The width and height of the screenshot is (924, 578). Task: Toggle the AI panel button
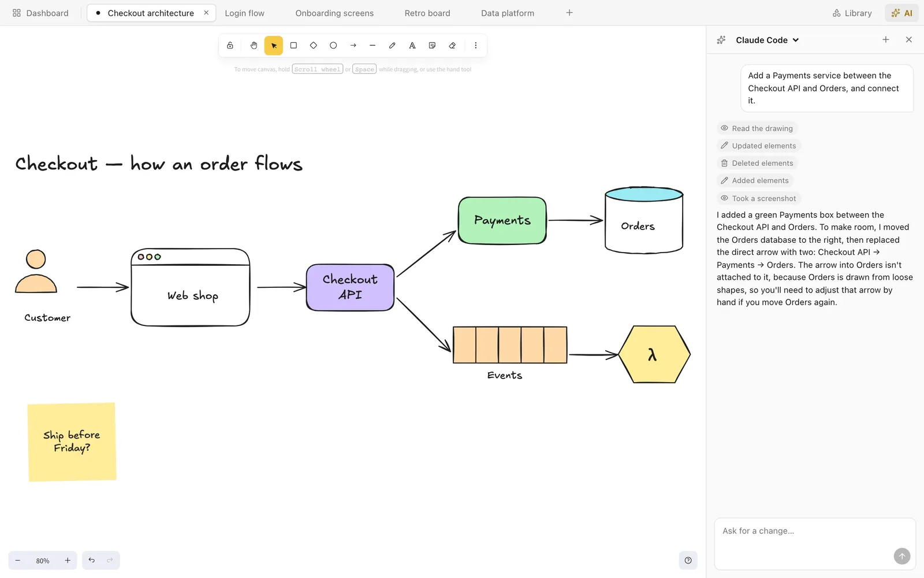[901, 13]
